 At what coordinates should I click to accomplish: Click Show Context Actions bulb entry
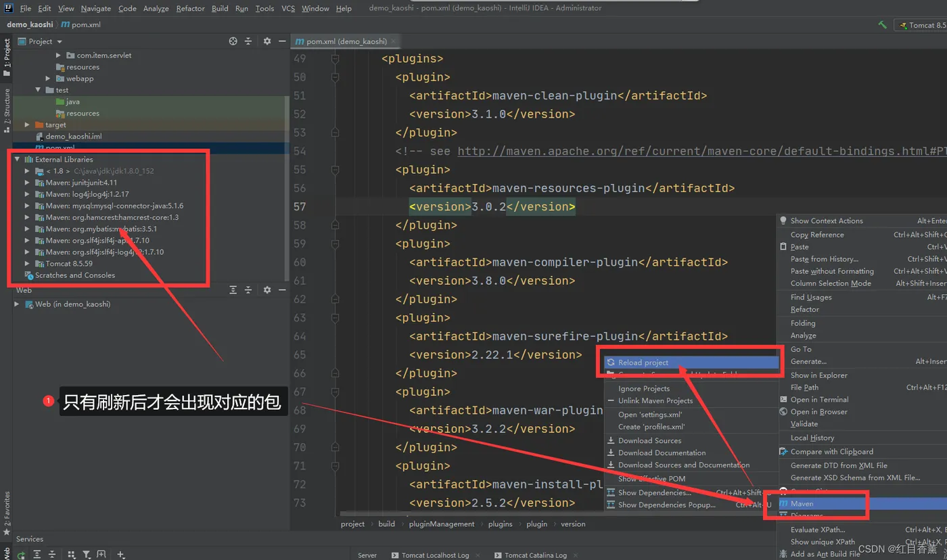click(x=826, y=220)
